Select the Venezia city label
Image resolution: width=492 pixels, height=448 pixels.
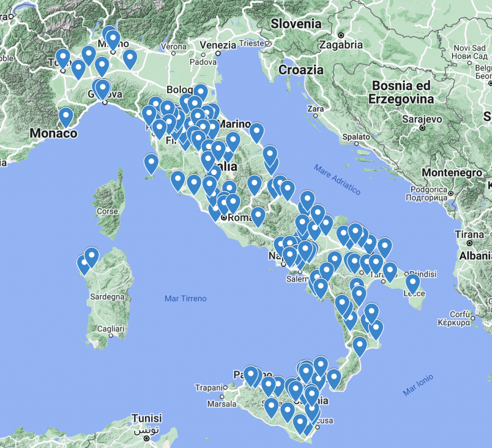point(218,45)
